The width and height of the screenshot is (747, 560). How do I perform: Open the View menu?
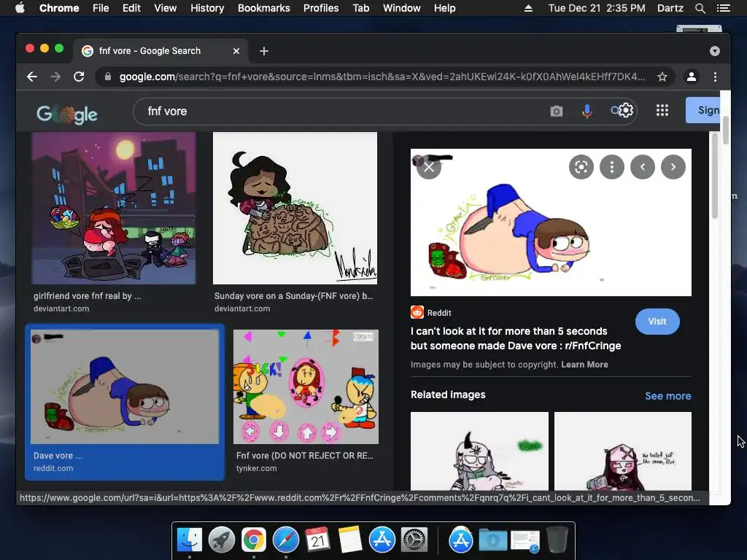click(x=166, y=8)
